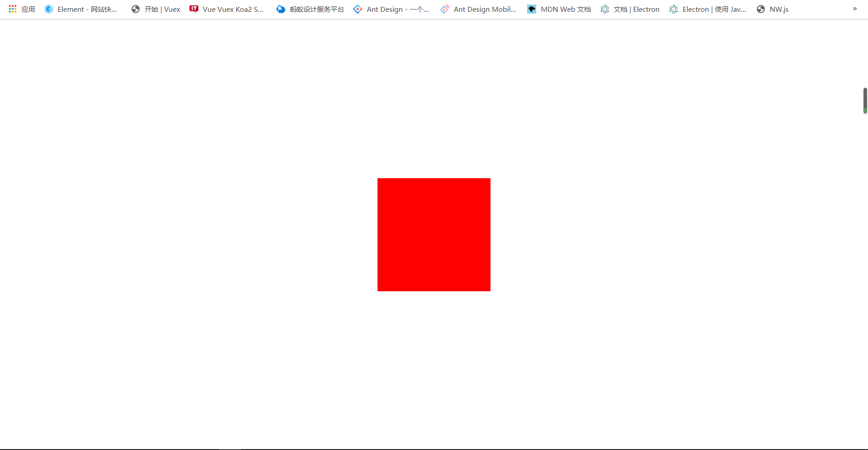This screenshot has height=450, width=868.
Task: Open the 蚂蚁设计服务平台 bookmark
Action: 316,9
